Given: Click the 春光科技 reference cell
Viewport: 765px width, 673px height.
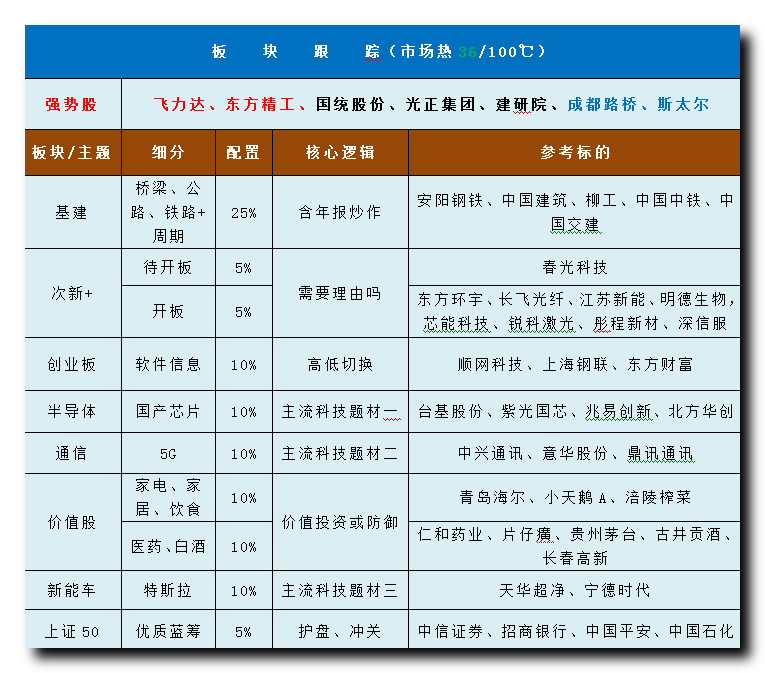Looking at the screenshot, I should coord(574,268).
